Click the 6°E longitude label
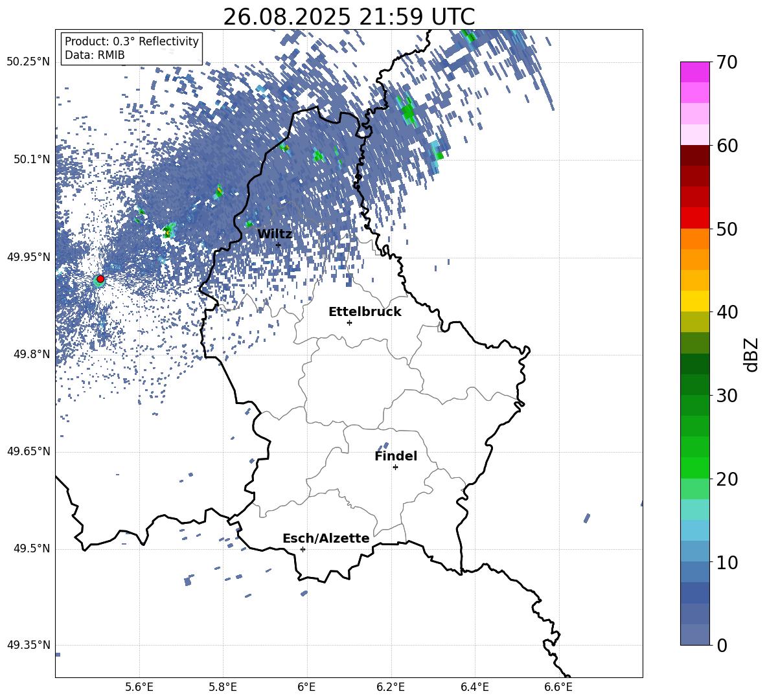The image size is (767, 700). [x=306, y=687]
